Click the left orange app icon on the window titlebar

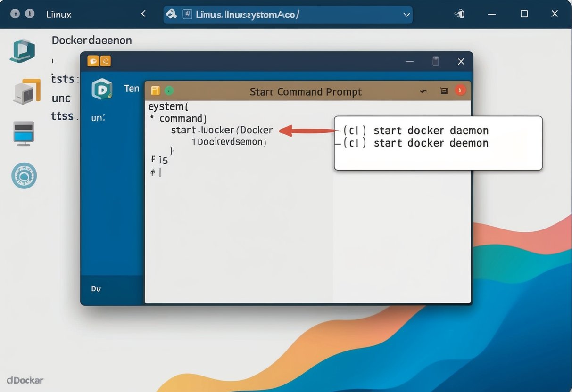pyautogui.click(x=92, y=61)
